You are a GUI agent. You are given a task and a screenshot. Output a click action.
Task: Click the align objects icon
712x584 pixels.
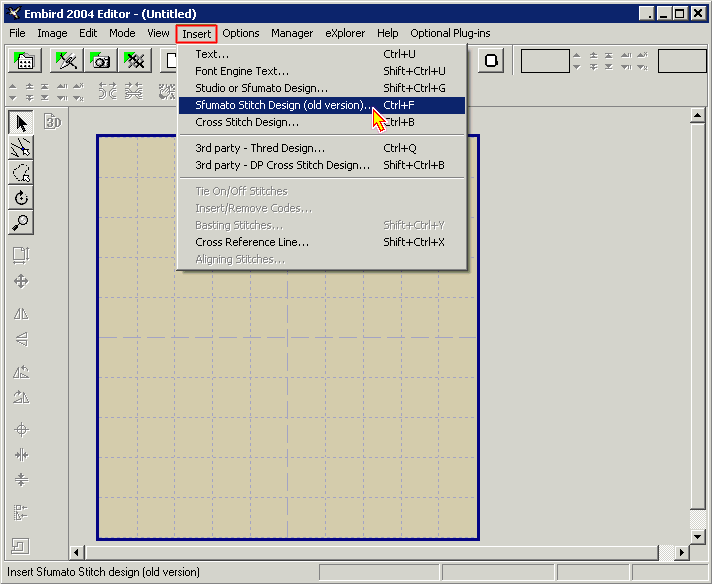click(x=21, y=513)
